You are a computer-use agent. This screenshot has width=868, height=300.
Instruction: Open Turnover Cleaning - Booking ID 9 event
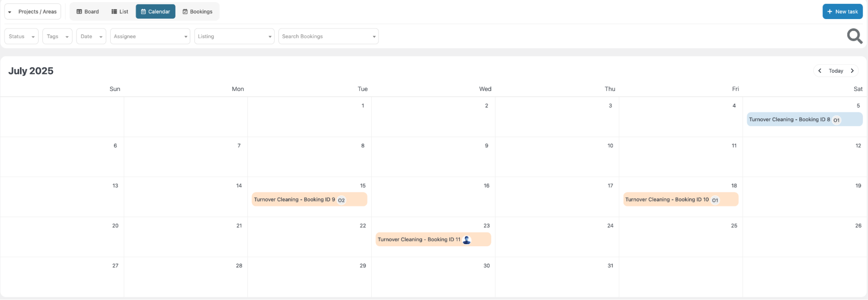tap(310, 199)
